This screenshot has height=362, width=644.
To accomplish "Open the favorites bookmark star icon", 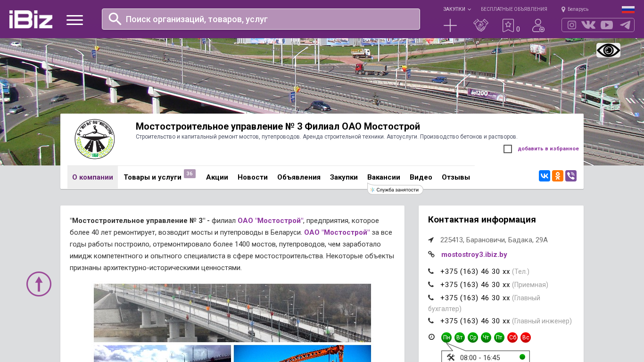I will (x=508, y=25).
